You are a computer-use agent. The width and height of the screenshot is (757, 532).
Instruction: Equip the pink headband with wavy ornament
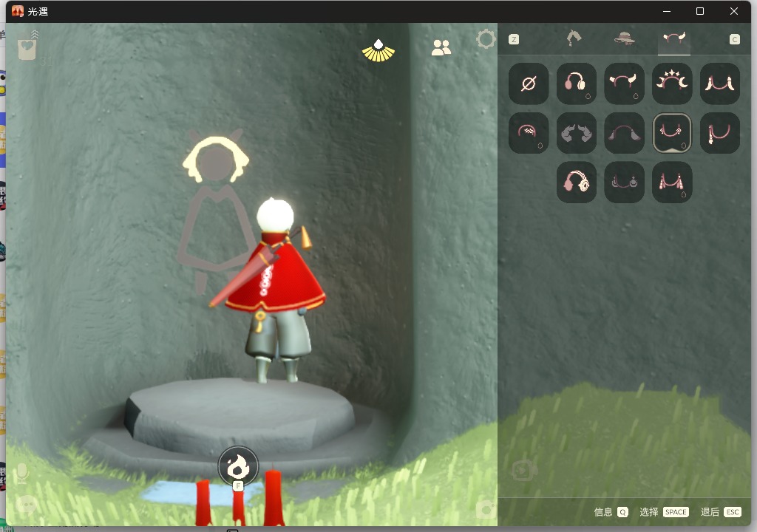528,133
